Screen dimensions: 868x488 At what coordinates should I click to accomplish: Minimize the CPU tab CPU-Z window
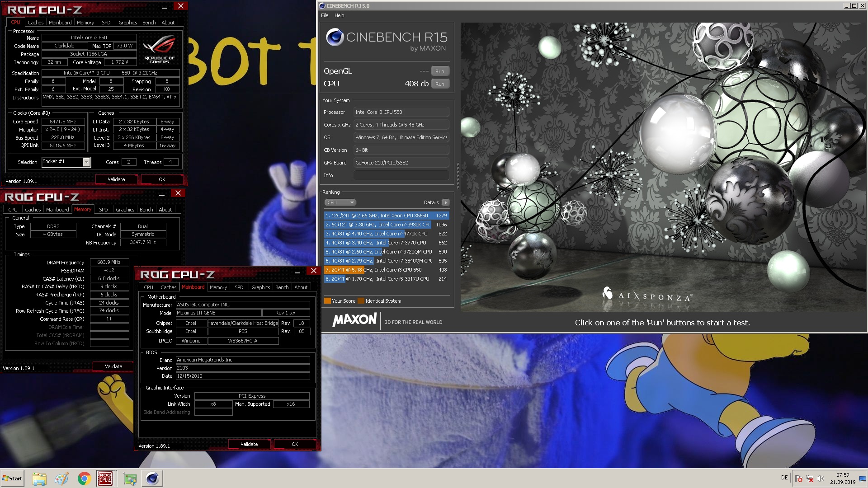point(165,7)
